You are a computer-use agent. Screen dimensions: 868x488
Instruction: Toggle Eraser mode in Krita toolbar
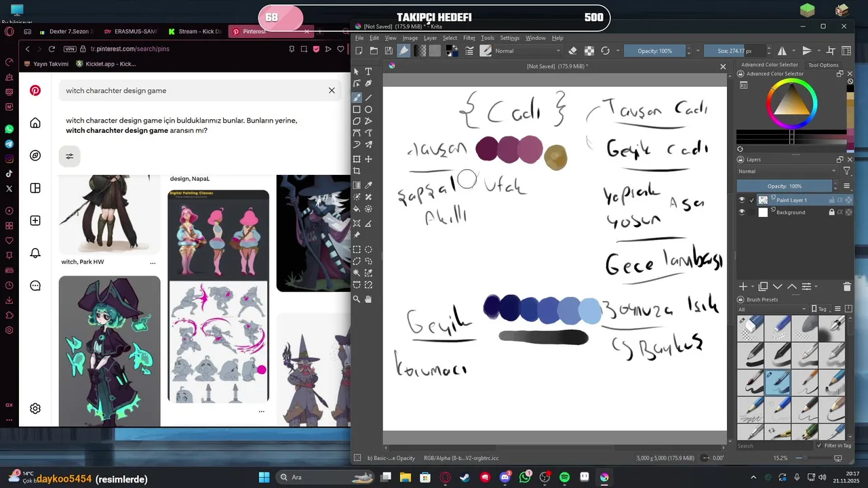point(572,51)
